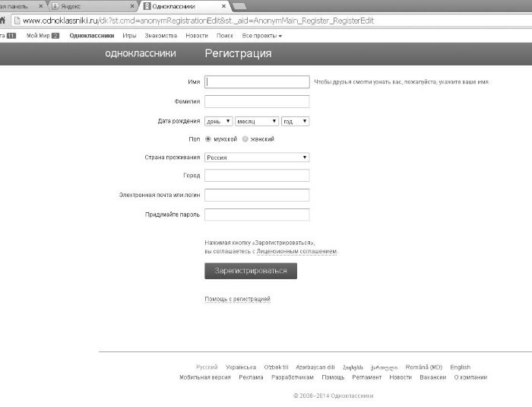Open Помощь с регистрацией link
The height and width of the screenshot is (407, 532).
point(237,299)
